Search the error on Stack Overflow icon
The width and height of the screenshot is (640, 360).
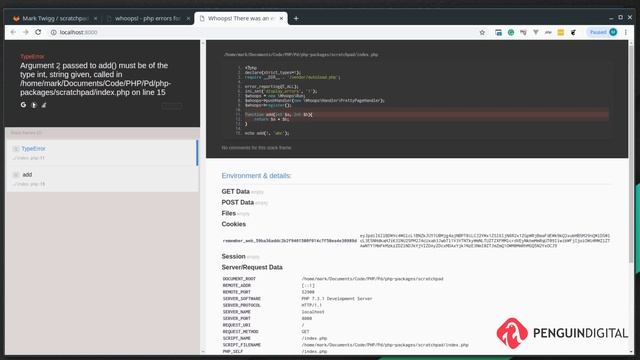pyautogui.click(x=44, y=105)
